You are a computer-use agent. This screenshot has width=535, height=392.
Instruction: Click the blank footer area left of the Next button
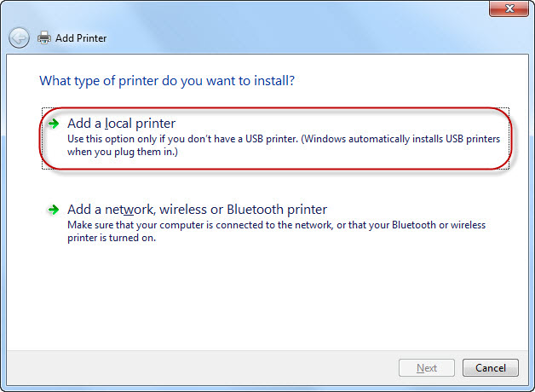tap(213, 368)
